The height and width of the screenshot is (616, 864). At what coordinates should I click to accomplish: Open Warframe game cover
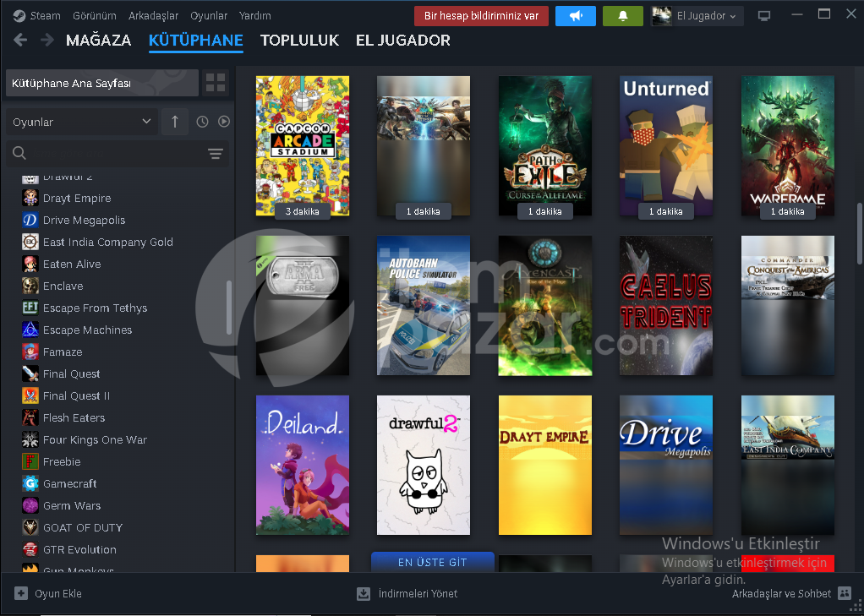click(787, 145)
